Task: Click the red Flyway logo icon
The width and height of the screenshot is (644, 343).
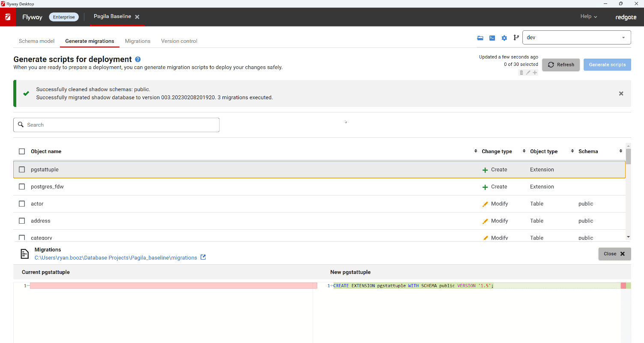Action: coord(8,17)
